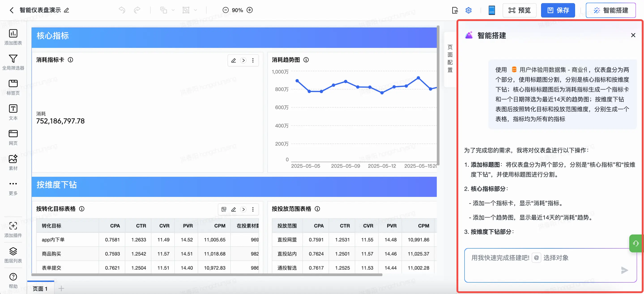The height and width of the screenshot is (294, 644).
Task: Click the 添加图表 (add chart) sidebar icon
Action: tap(13, 34)
